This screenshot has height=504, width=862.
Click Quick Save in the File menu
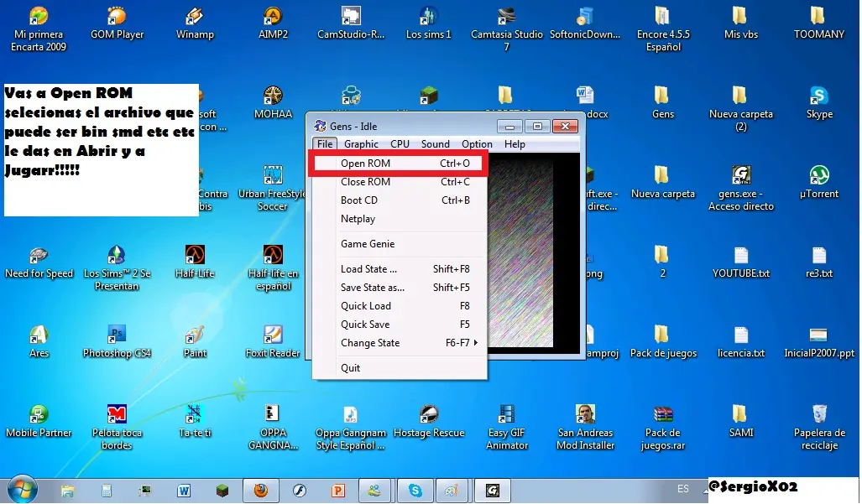(400, 325)
